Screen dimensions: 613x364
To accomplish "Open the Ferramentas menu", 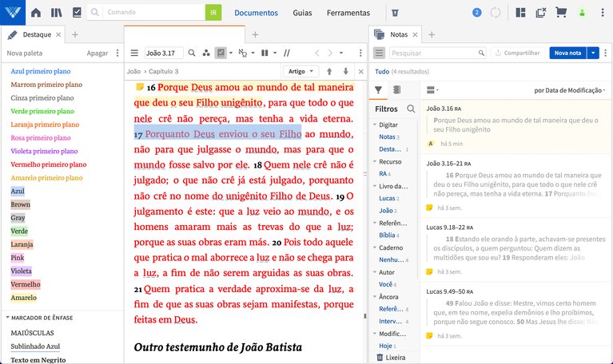I will (348, 13).
